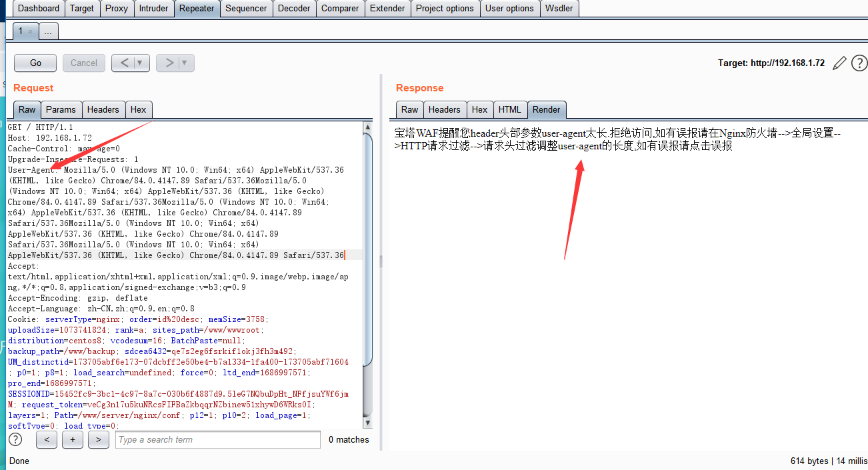Image resolution: width=868 pixels, height=470 pixels.
Task: Open Repeater help via the top-right question mark
Action: click(859, 63)
